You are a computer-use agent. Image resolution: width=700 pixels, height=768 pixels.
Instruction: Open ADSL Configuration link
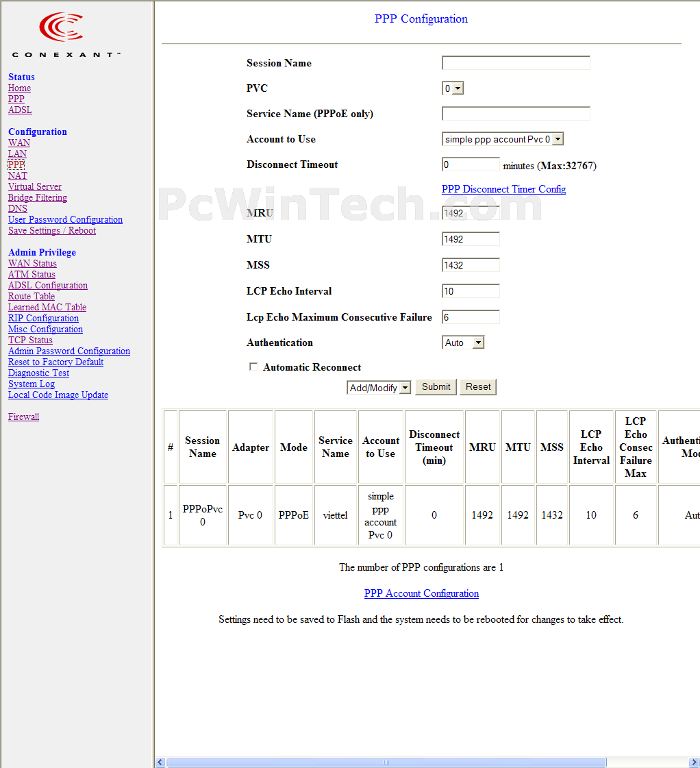[48, 285]
